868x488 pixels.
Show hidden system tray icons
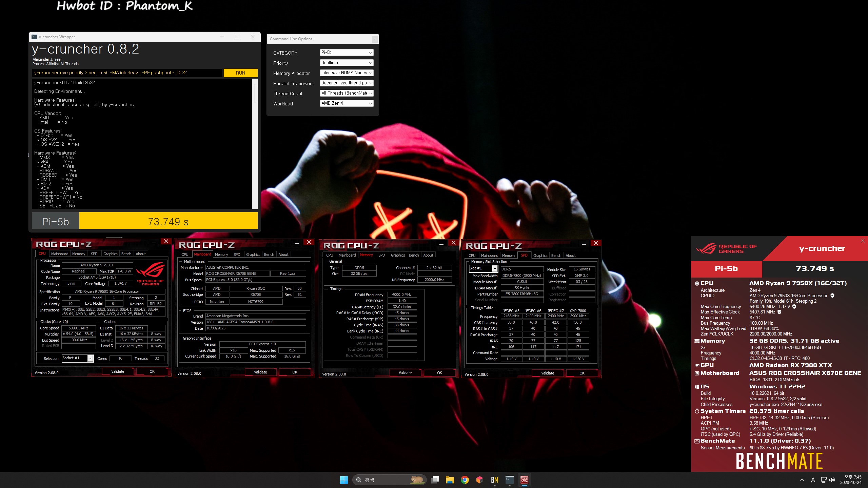point(802,480)
